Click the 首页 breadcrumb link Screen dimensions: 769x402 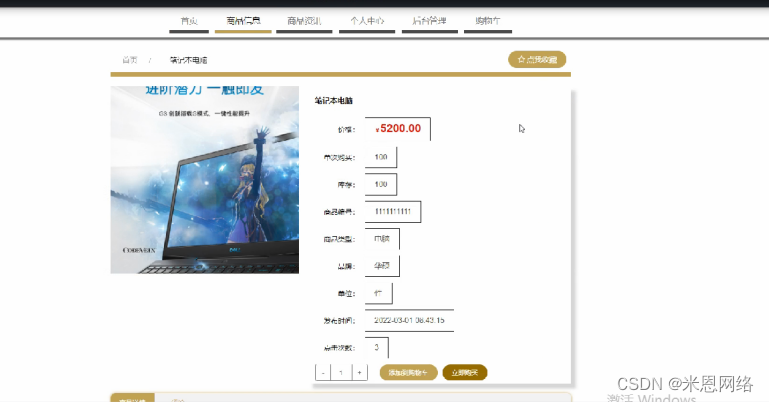tap(130, 60)
